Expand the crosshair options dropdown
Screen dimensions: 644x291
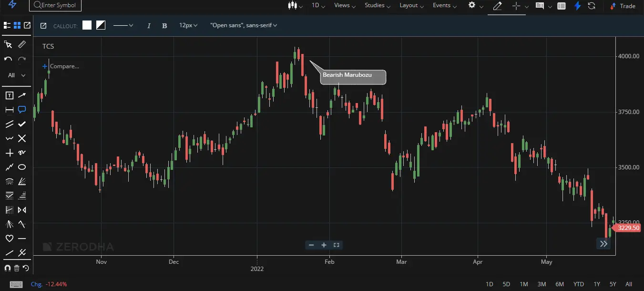[527, 6]
